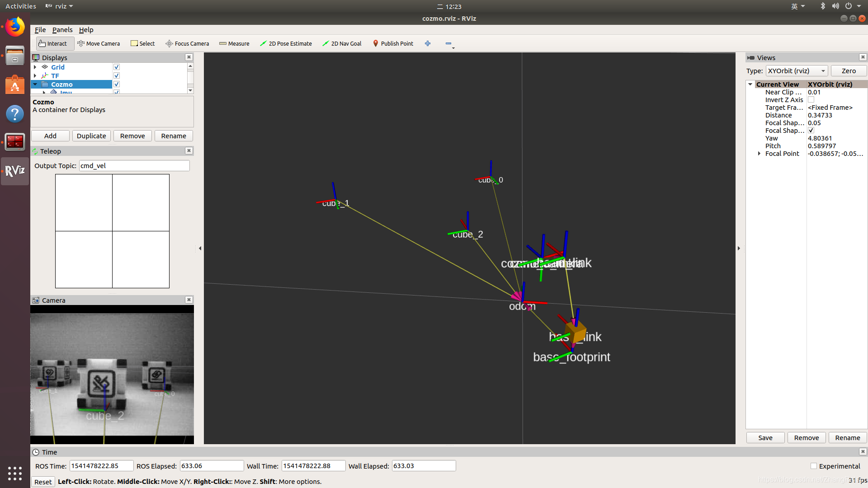Activate the 2D Nav Goal tool
The image size is (868, 488).
tap(342, 43)
